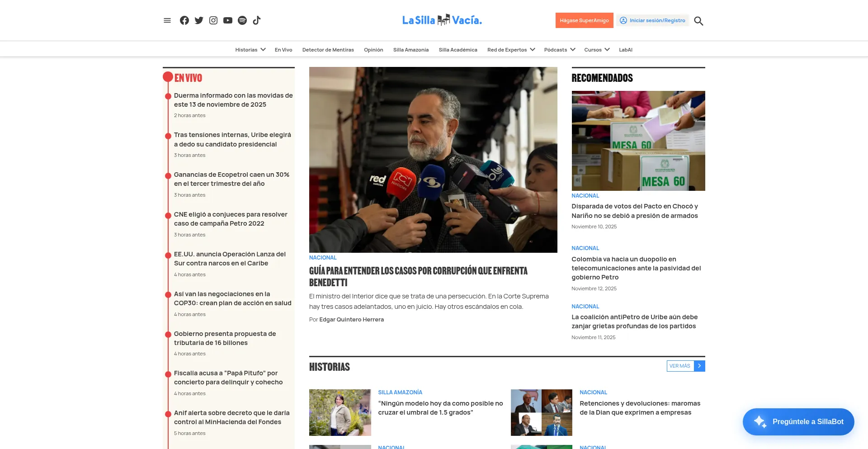Screen dimensions: 868x449
Task: Open the Facebook social icon
Action: [x=184, y=20]
